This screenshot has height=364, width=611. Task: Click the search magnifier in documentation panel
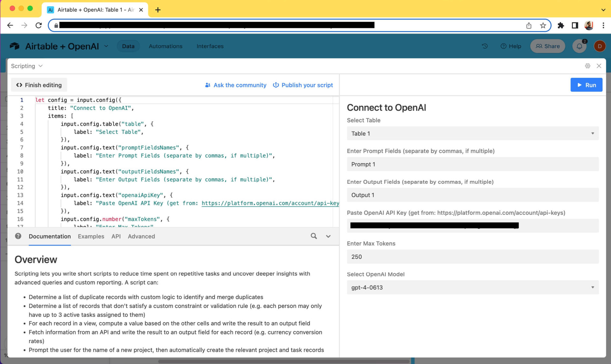[x=314, y=236]
